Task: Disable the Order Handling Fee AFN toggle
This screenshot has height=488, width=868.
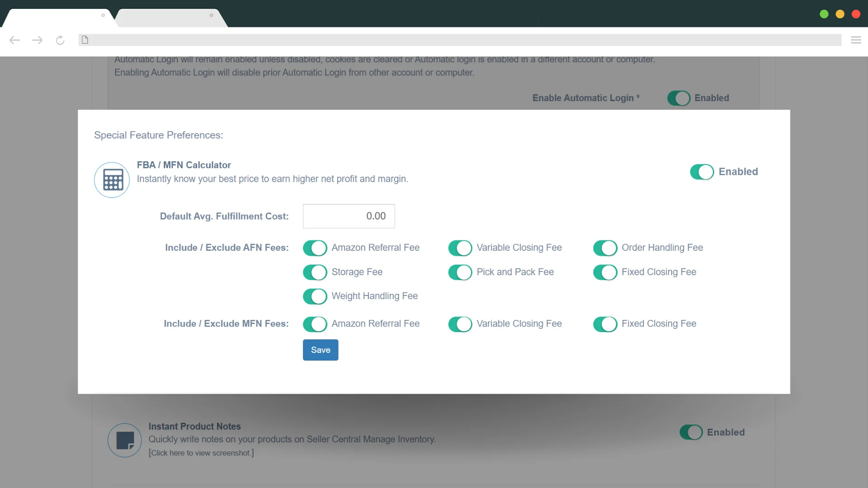Action: tap(604, 247)
